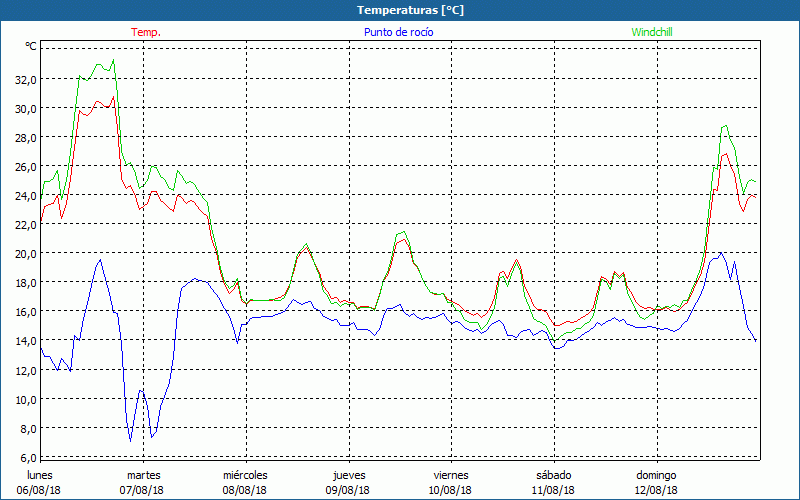Select the red 'Temp.' legend label
800x500 pixels.
146,32
